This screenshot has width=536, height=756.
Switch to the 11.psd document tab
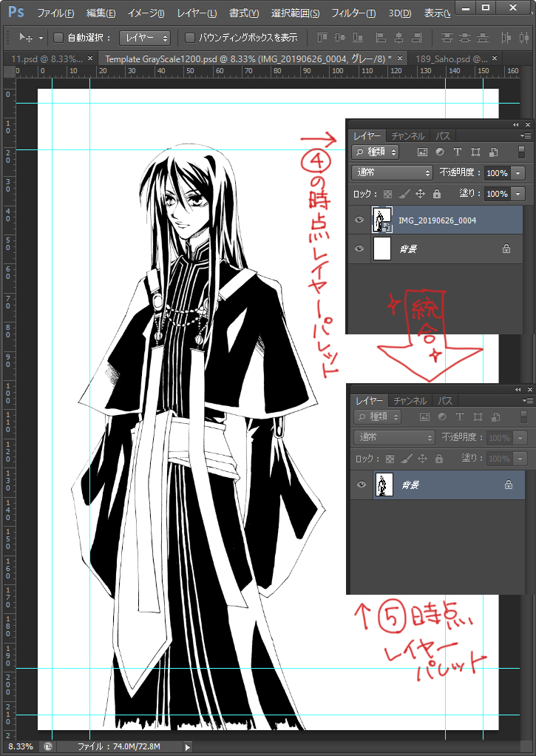tap(47, 59)
